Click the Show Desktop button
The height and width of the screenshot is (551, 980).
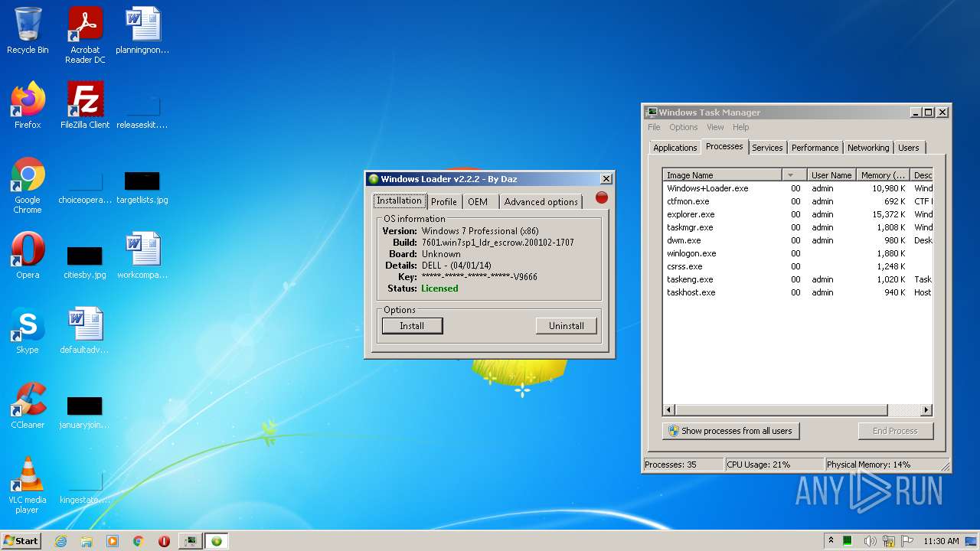[972, 541]
